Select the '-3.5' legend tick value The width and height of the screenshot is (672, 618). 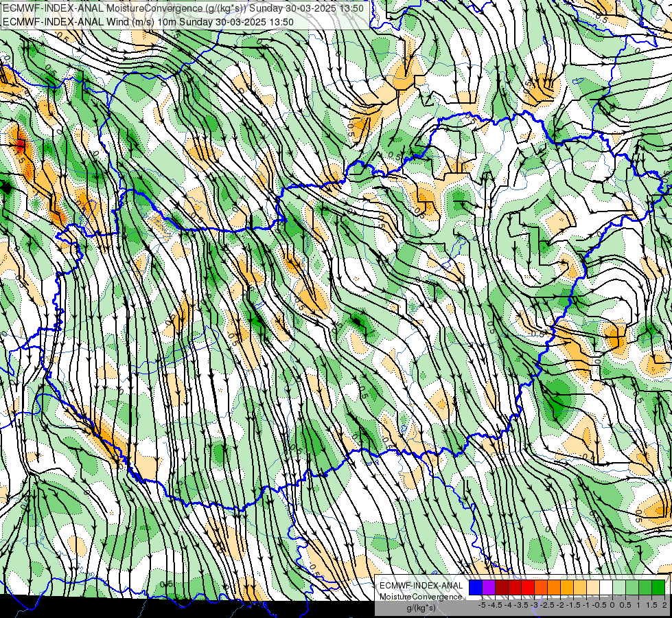[521, 605]
